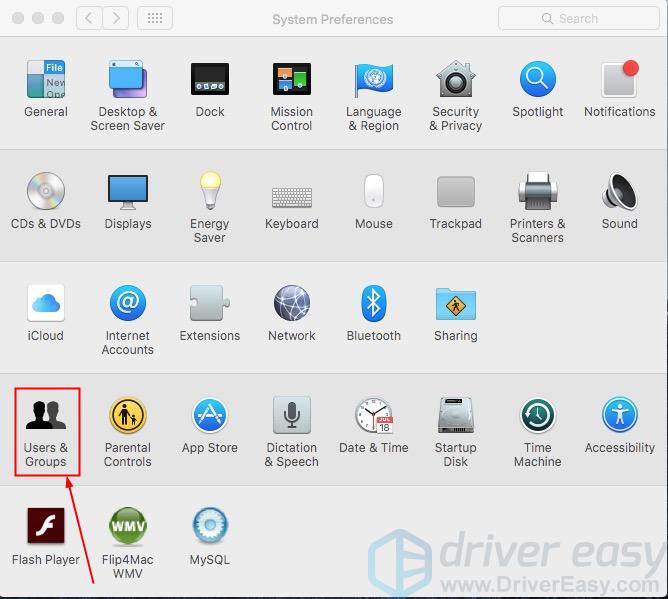Click the zoom window button

click(x=58, y=18)
